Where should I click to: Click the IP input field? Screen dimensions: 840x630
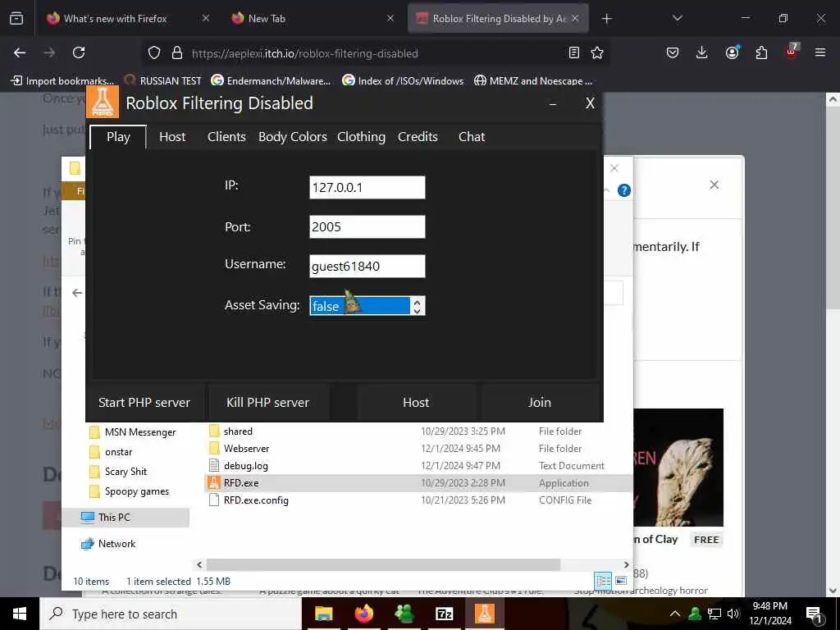click(367, 188)
